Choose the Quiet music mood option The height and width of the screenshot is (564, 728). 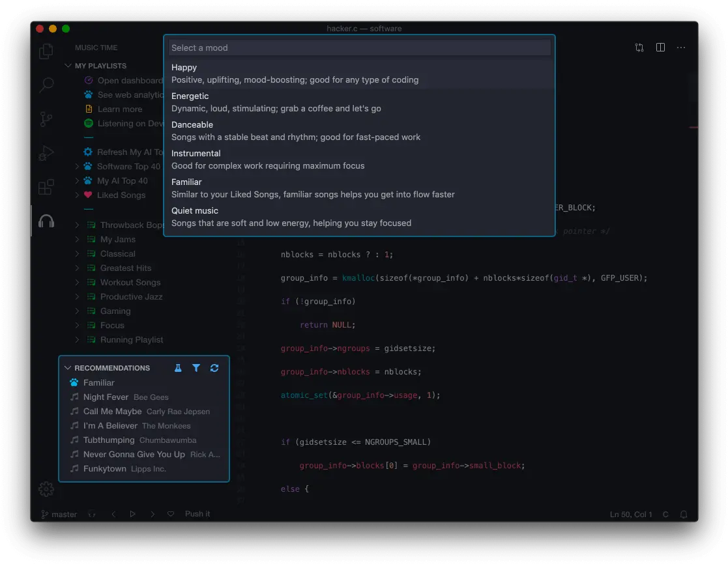359,217
